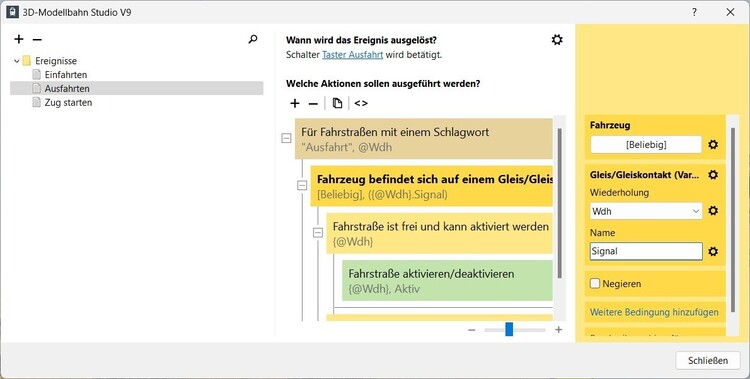This screenshot has height=379, width=750.
Task: Open gear next to Fahrzeug Beliebig field
Action: pyautogui.click(x=713, y=145)
